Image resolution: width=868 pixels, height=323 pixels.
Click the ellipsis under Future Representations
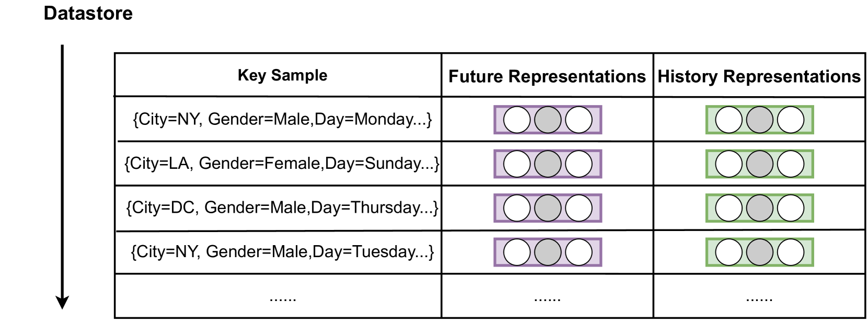pyautogui.click(x=547, y=299)
